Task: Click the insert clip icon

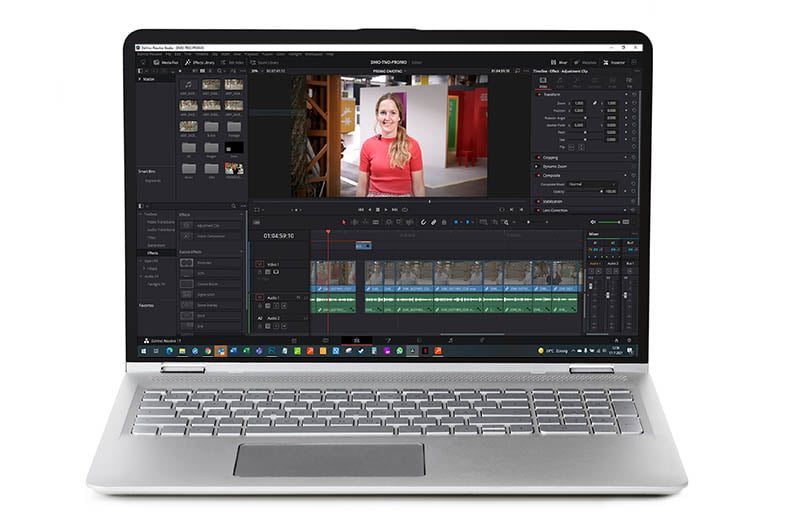Action: pyautogui.click(x=389, y=222)
